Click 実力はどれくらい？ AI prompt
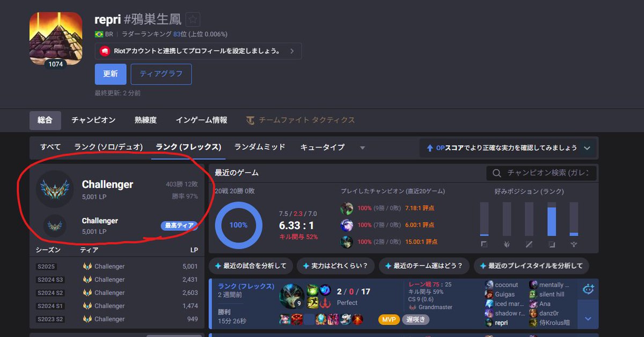This screenshot has width=644, height=337. tap(336, 266)
